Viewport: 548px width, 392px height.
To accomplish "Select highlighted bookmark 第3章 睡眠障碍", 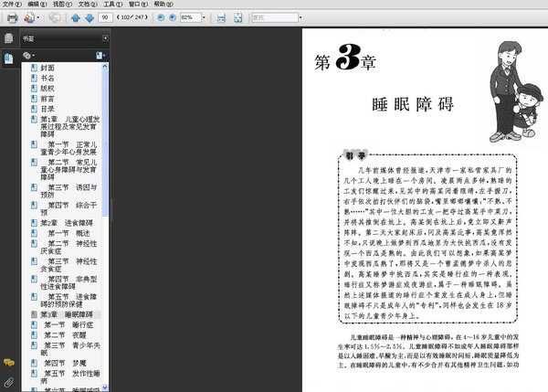I will tap(67, 314).
